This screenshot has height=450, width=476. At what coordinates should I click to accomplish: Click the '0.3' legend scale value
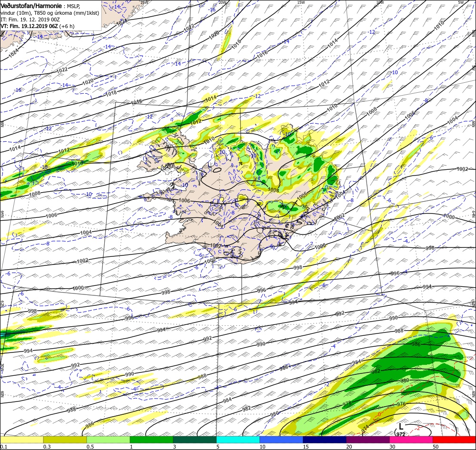(x=47, y=447)
